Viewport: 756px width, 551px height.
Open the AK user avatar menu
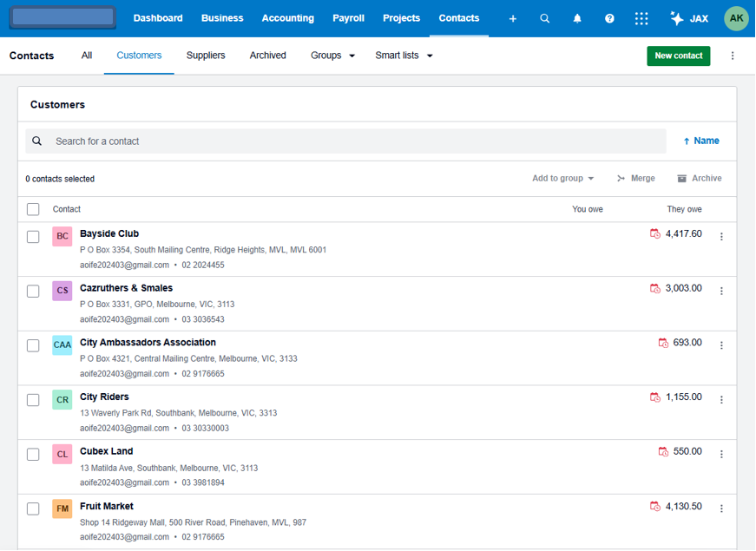click(736, 18)
